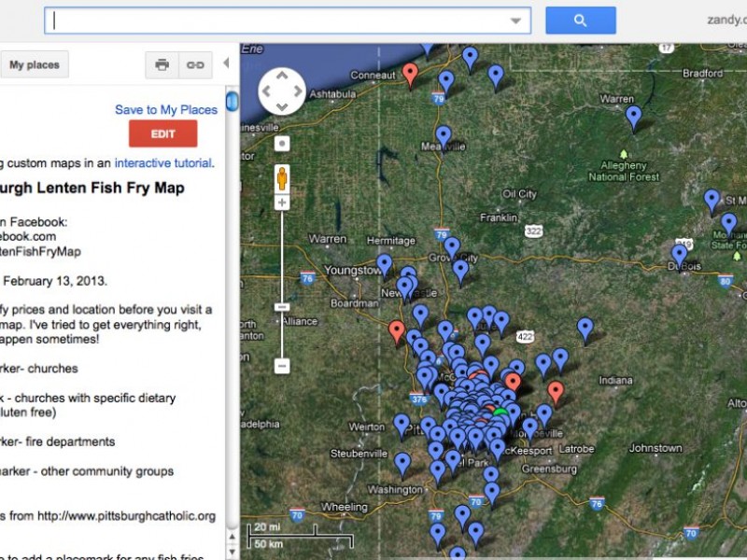Viewport: 747px width, 560px height.
Task: Open the My places tab
Action: coord(34,65)
